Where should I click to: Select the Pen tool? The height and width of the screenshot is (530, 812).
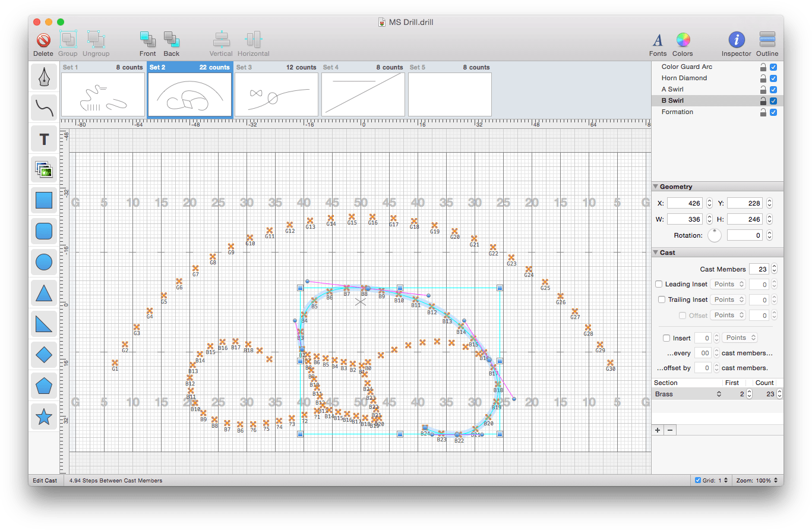(43, 76)
